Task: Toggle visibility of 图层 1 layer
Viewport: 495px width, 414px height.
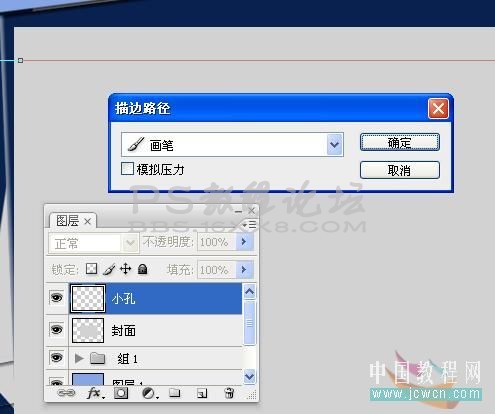Action: [56, 381]
